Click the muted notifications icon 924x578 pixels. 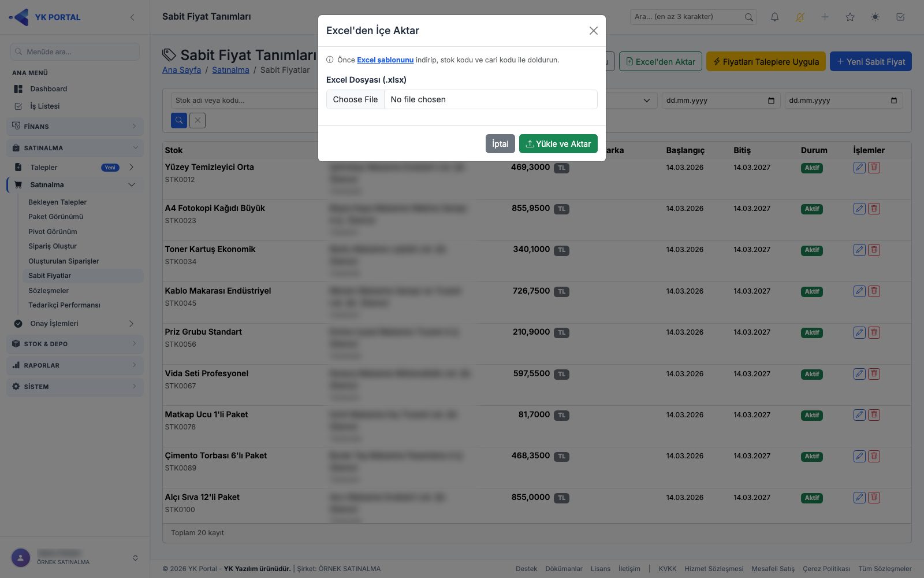coord(800,17)
